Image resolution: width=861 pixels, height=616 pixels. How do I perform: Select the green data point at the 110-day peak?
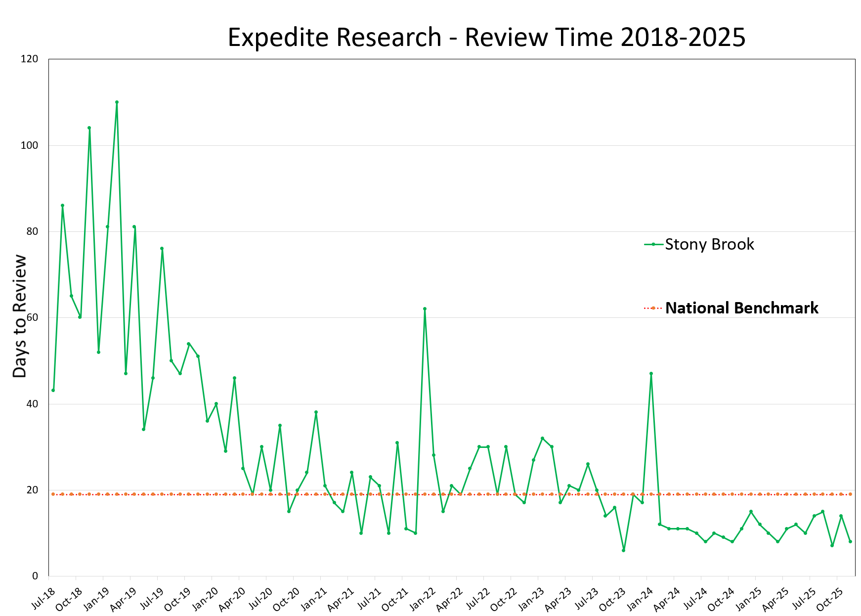117,102
